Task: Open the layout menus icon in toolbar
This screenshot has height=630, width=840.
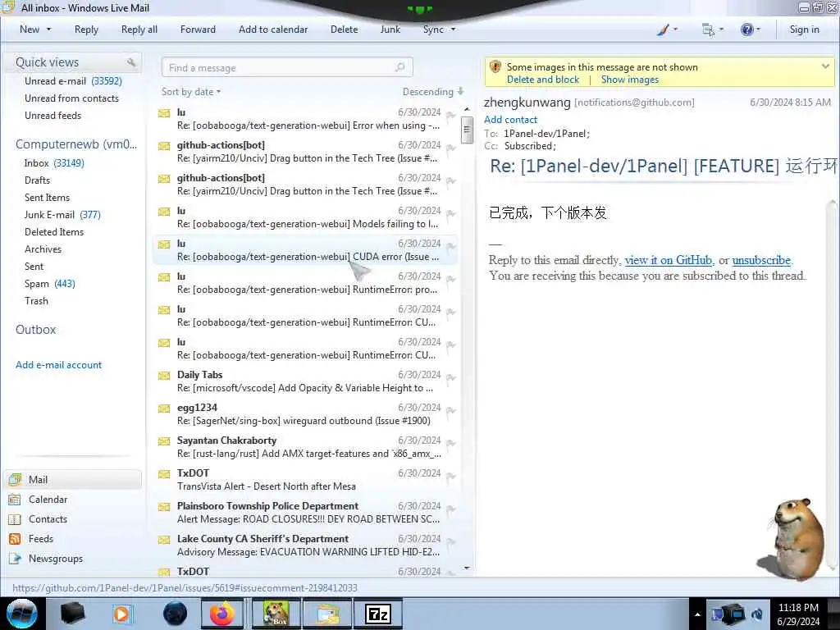Action: click(x=708, y=30)
